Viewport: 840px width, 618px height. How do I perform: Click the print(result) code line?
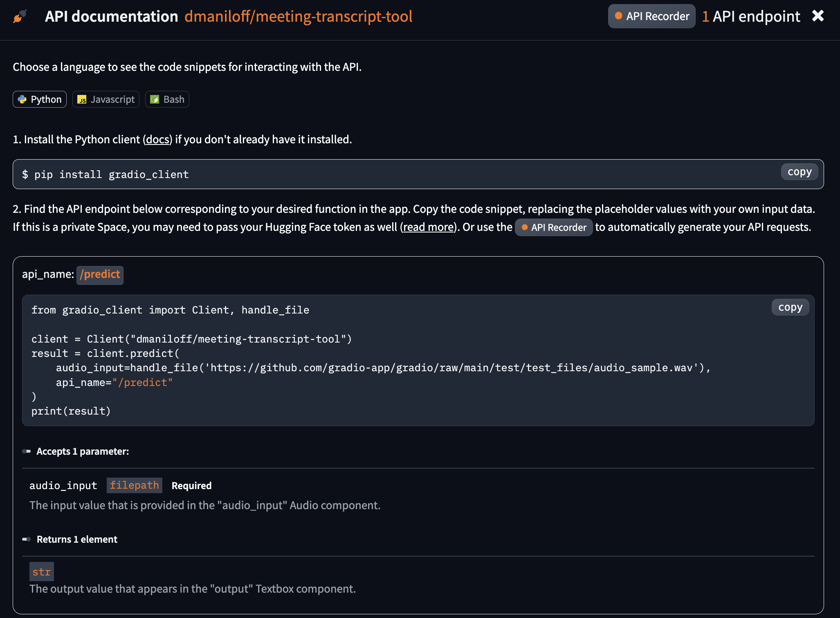71,411
